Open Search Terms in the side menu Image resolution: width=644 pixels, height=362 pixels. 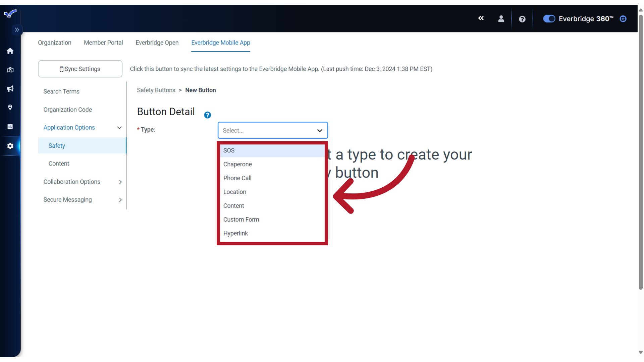[x=61, y=92]
